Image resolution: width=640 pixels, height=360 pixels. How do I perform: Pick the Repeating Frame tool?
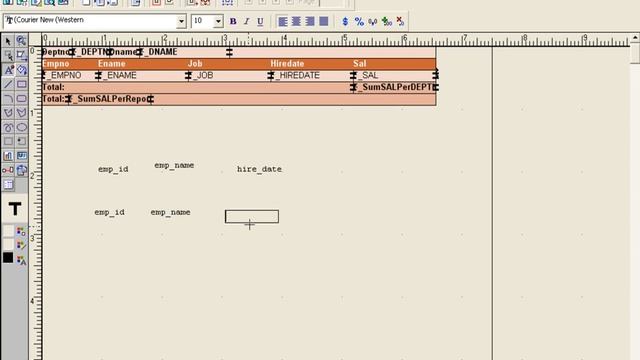(22, 141)
